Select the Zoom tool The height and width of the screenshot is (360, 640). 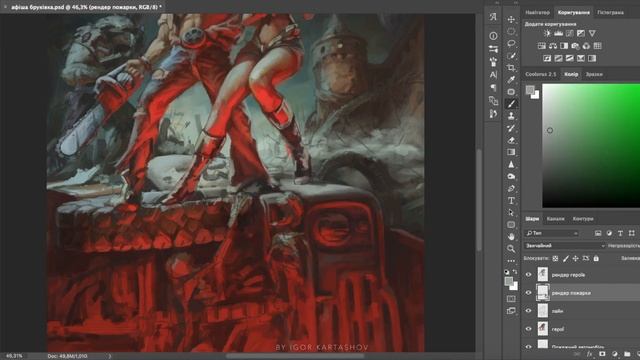(x=511, y=249)
